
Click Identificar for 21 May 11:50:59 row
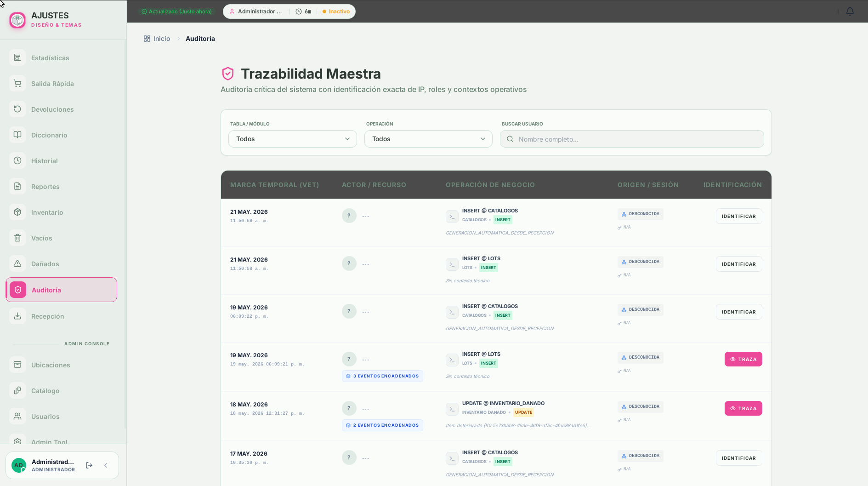pos(739,216)
